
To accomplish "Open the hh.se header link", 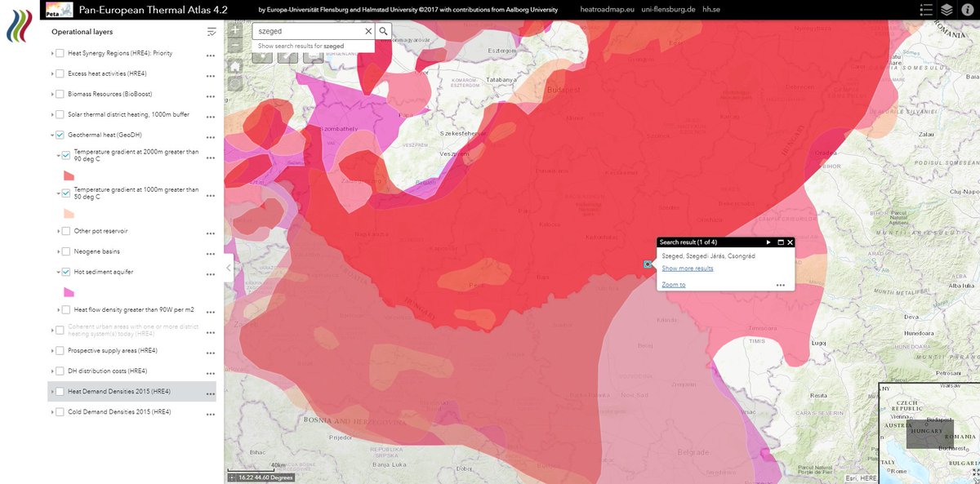I will coord(712,10).
